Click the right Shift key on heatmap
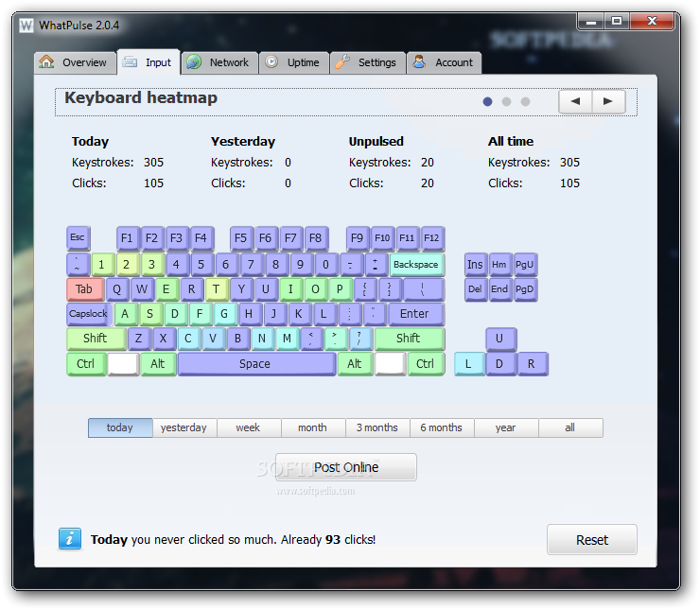This screenshot has width=700, height=610. tap(410, 339)
